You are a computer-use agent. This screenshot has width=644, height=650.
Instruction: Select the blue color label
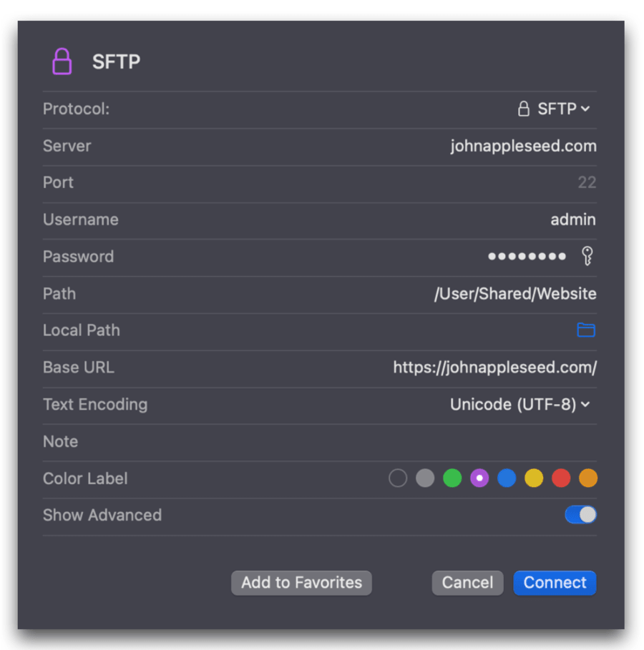(507, 478)
